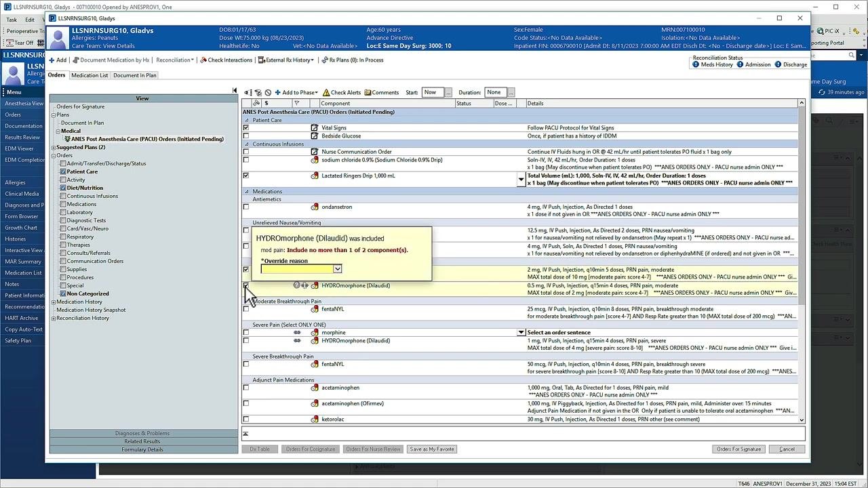
Task: Open Document Medication by Hx
Action: tap(111, 60)
